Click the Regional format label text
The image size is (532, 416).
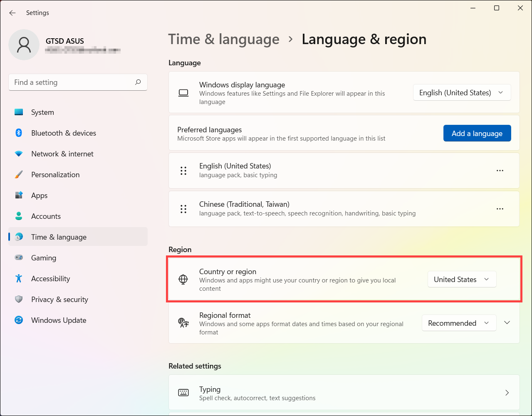pos(225,315)
